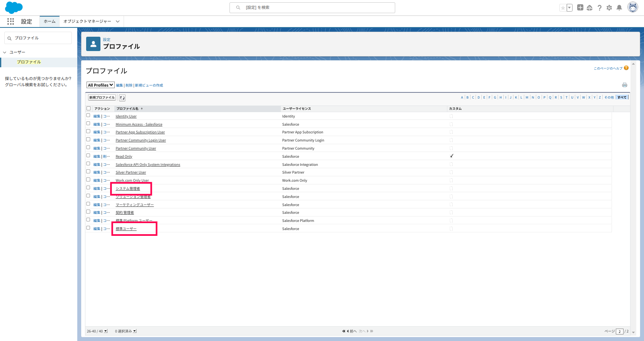Click 編集 for Identity User row
This screenshot has width=644, height=341.
pyautogui.click(x=97, y=116)
